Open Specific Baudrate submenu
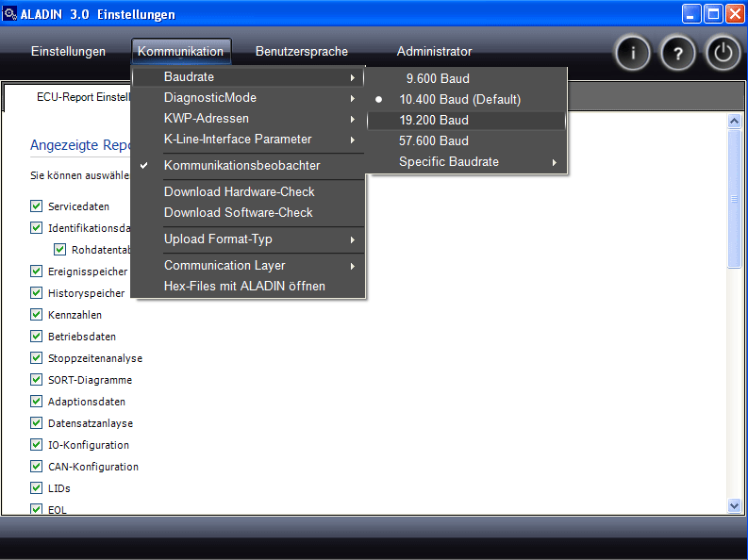 coord(467,162)
